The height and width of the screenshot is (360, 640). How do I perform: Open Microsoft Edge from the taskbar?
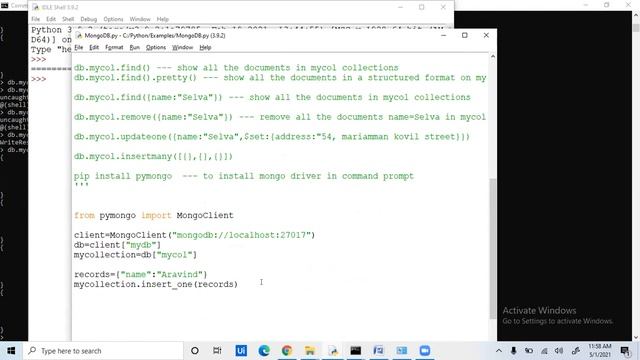pyautogui.click(x=264, y=351)
